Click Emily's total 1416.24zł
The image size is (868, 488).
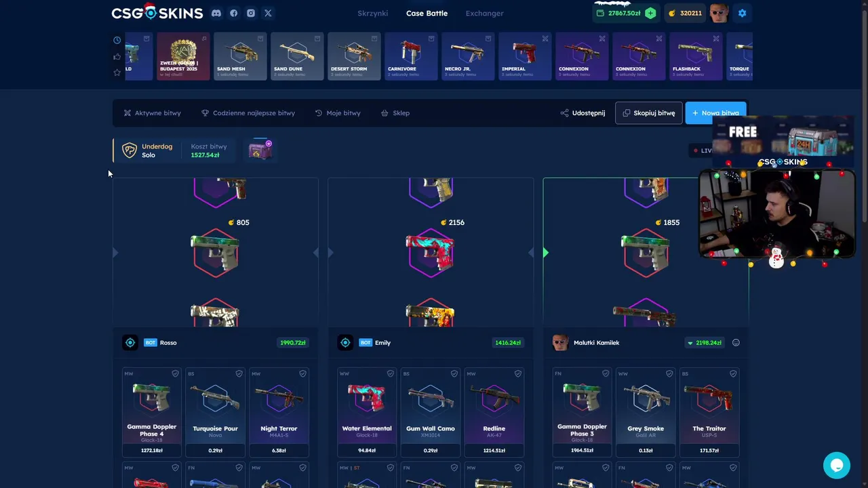508,343
